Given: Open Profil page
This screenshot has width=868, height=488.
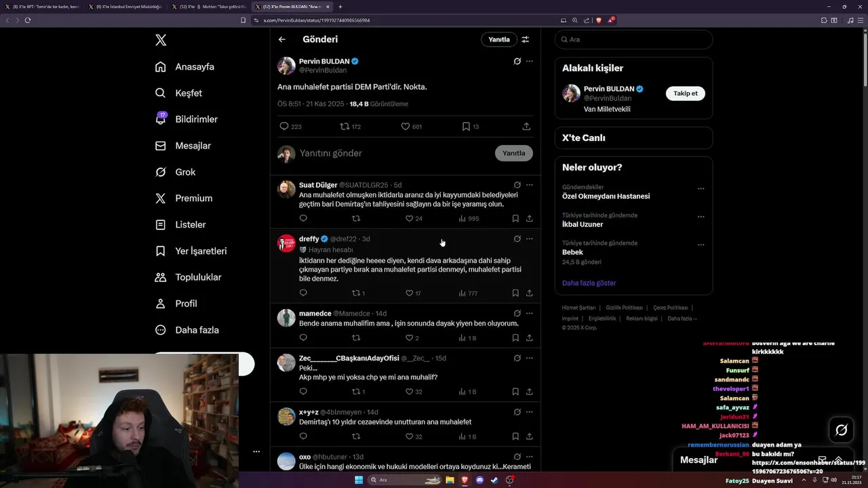Looking at the screenshot, I should click(x=176, y=304).
